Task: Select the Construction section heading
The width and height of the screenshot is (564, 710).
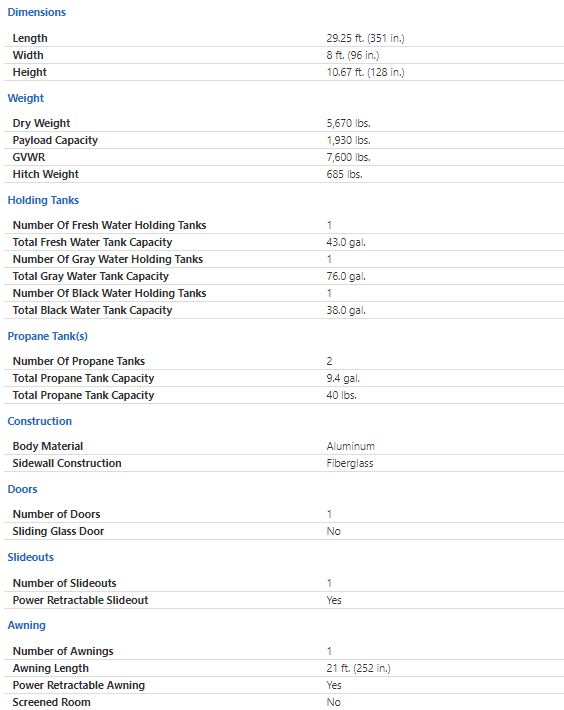Action: tap(39, 421)
